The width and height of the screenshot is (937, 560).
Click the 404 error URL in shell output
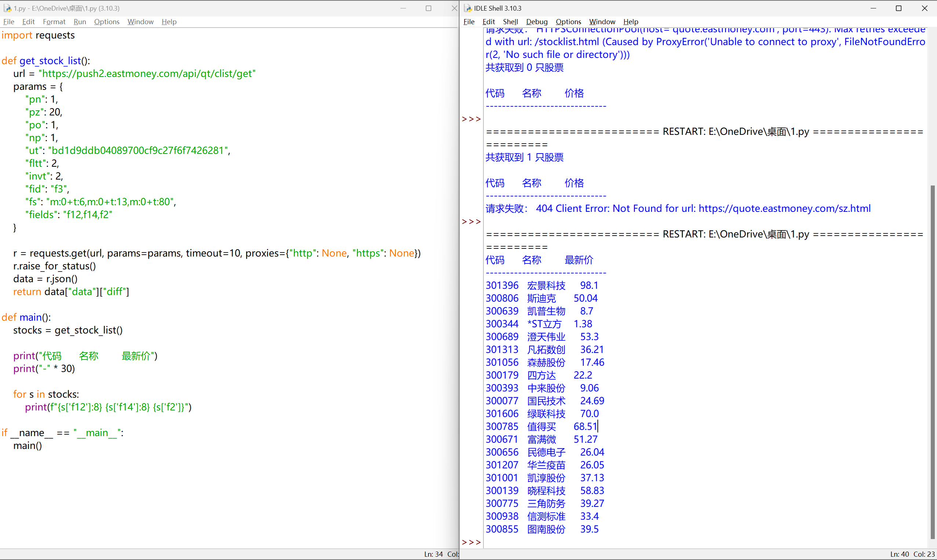(784, 208)
